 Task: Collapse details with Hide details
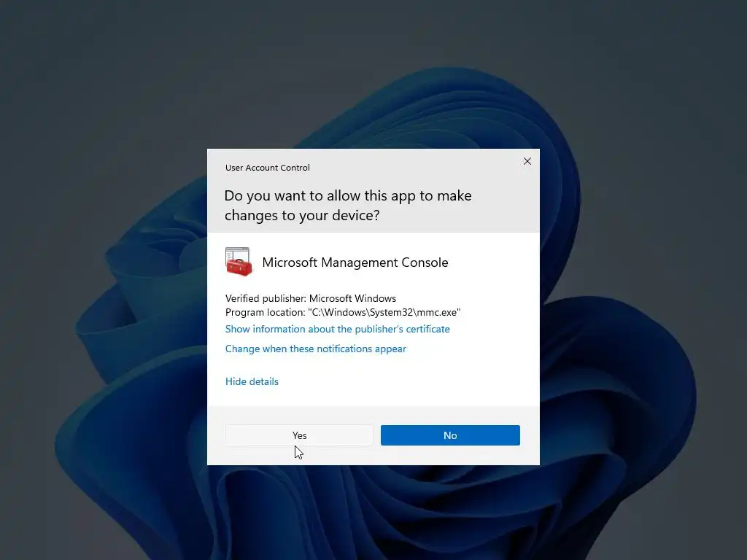252,381
